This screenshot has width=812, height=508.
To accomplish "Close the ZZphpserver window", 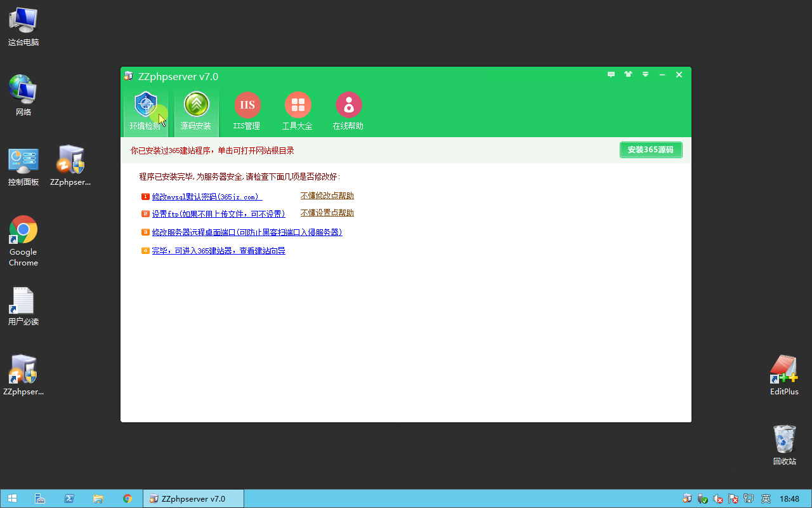I will pyautogui.click(x=679, y=74).
